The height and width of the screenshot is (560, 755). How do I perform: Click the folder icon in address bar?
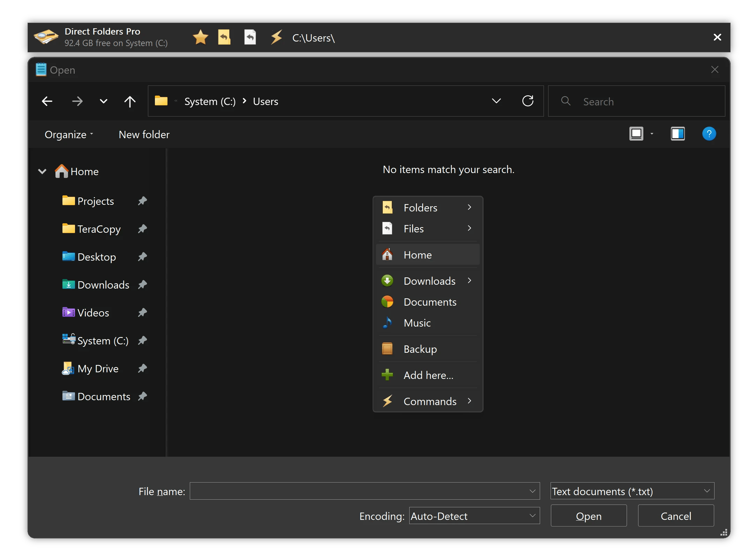point(161,101)
